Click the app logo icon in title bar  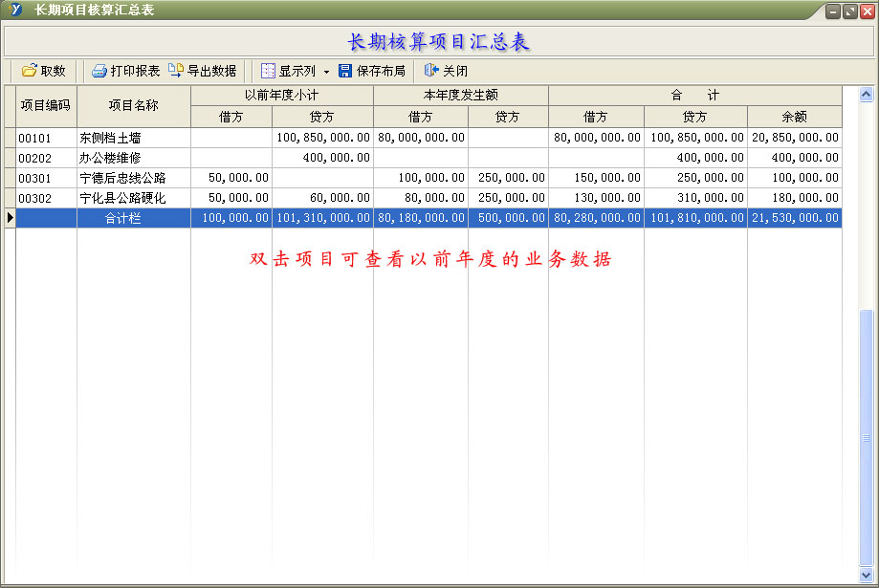(16, 10)
